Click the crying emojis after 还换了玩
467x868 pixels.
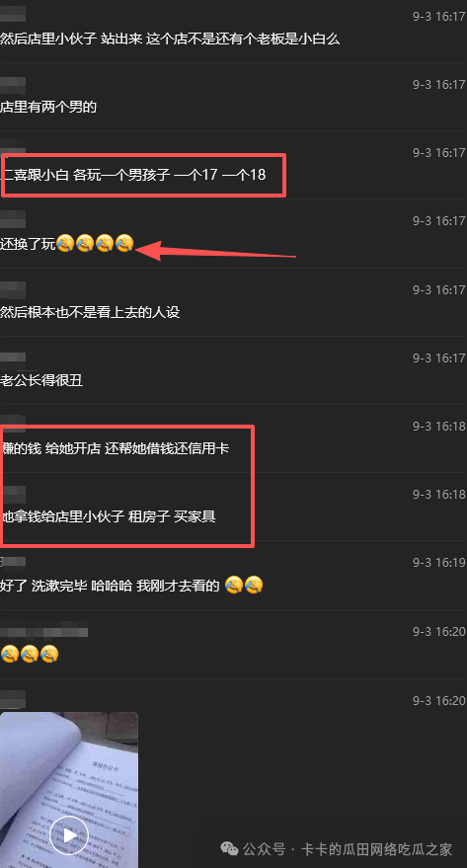96,244
